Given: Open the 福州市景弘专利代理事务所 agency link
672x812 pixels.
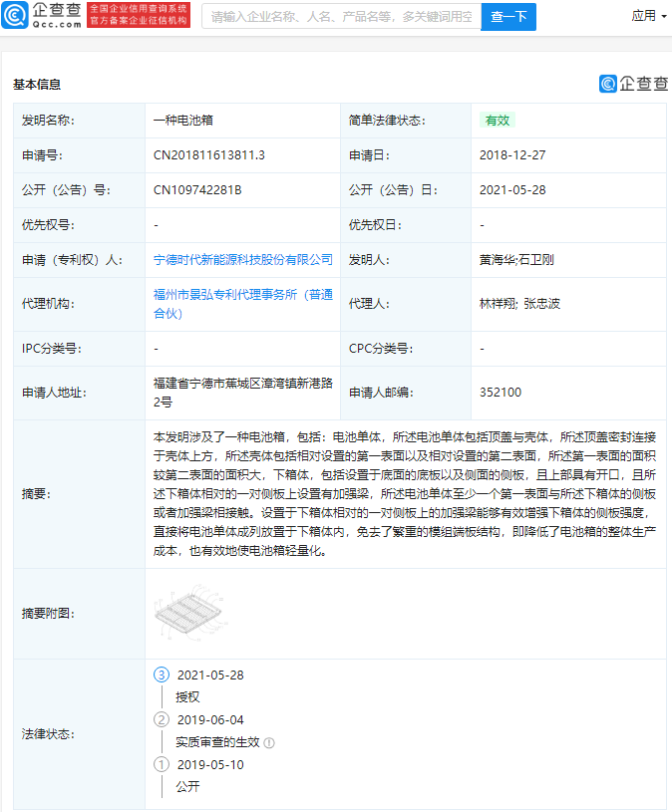Looking at the screenshot, I should tap(242, 303).
